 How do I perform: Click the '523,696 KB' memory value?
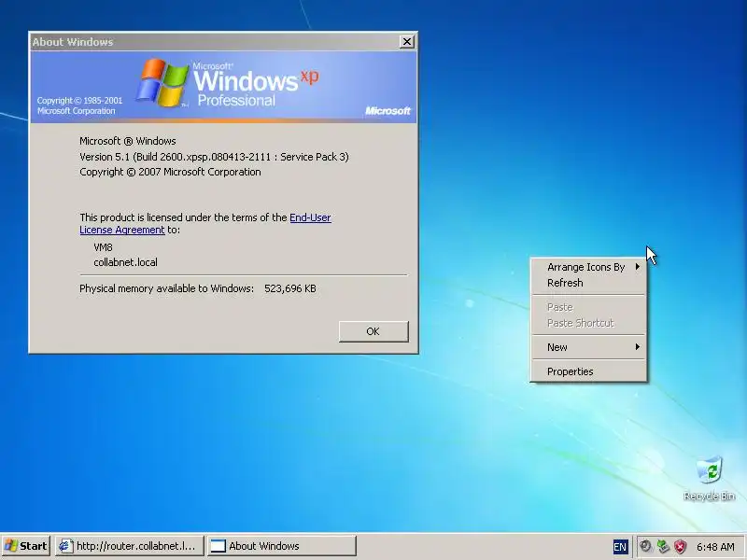point(290,288)
